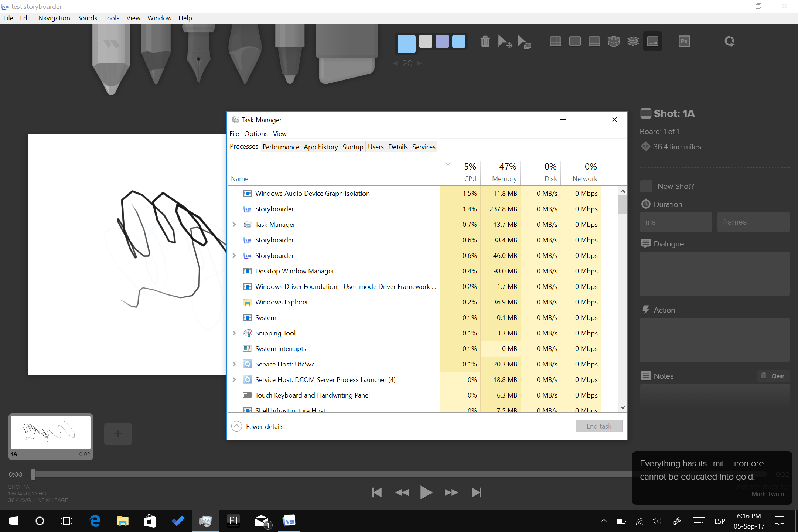798x532 pixels.
Task: Clear the Notes field
Action: [x=773, y=376]
